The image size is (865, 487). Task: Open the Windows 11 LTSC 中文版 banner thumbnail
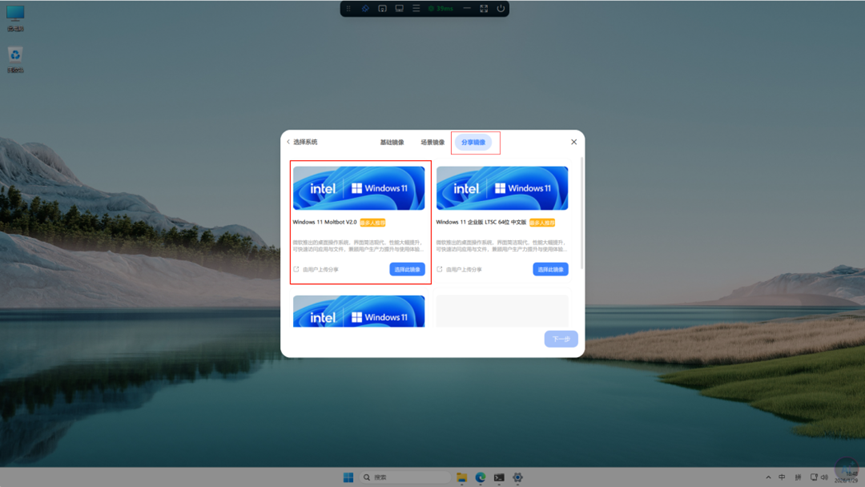(x=502, y=188)
